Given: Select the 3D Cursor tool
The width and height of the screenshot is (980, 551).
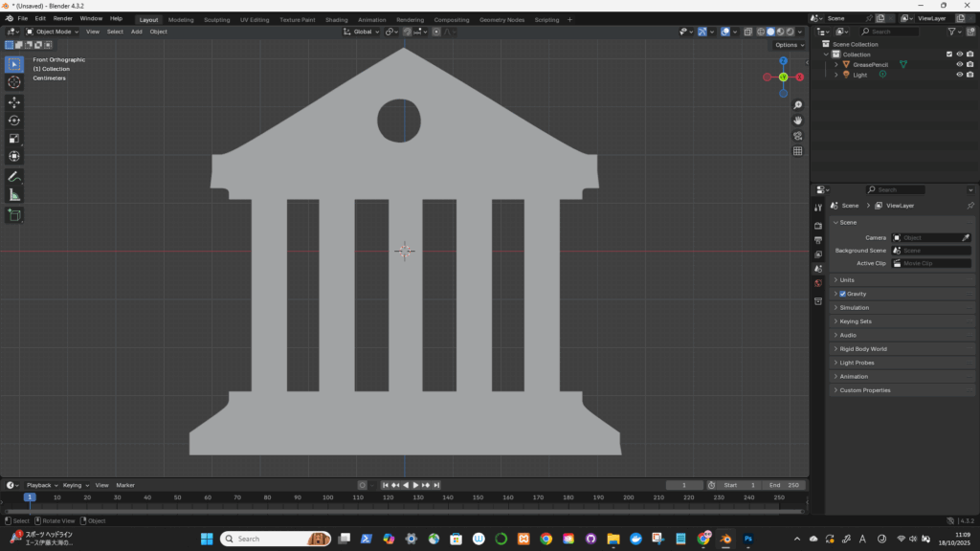Looking at the screenshot, I should (14, 82).
